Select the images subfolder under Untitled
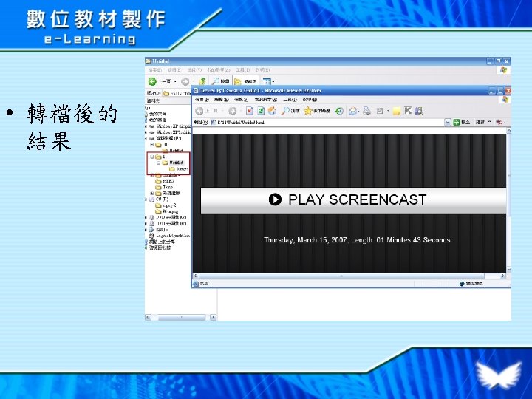Image resolution: width=532 pixels, height=399 pixels. tap(179, 169)
